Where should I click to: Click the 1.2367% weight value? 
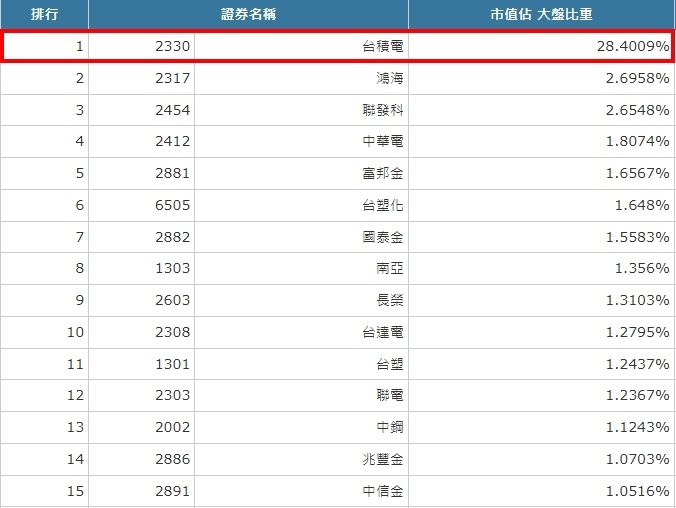(x=637, y=395)
